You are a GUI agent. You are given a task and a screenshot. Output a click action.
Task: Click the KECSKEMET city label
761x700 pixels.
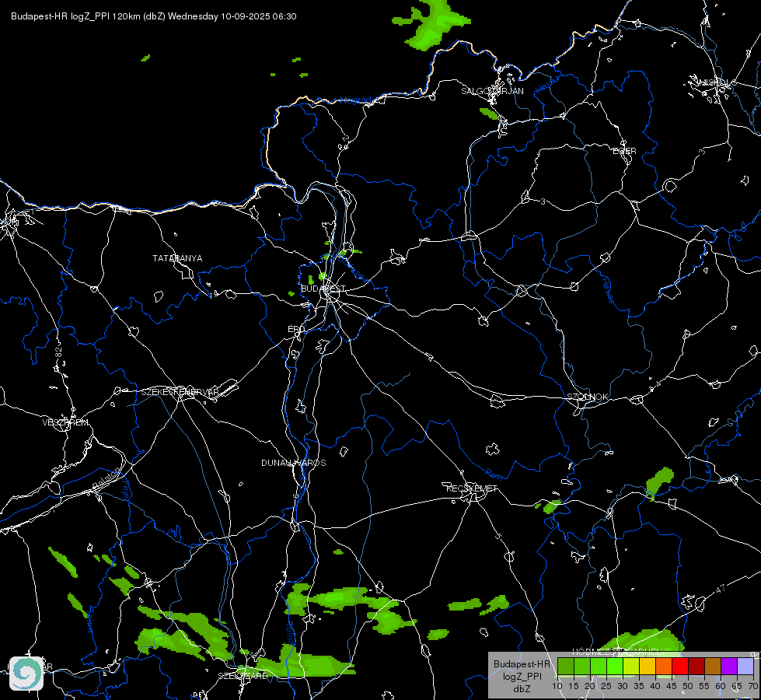tap(472, 488)
